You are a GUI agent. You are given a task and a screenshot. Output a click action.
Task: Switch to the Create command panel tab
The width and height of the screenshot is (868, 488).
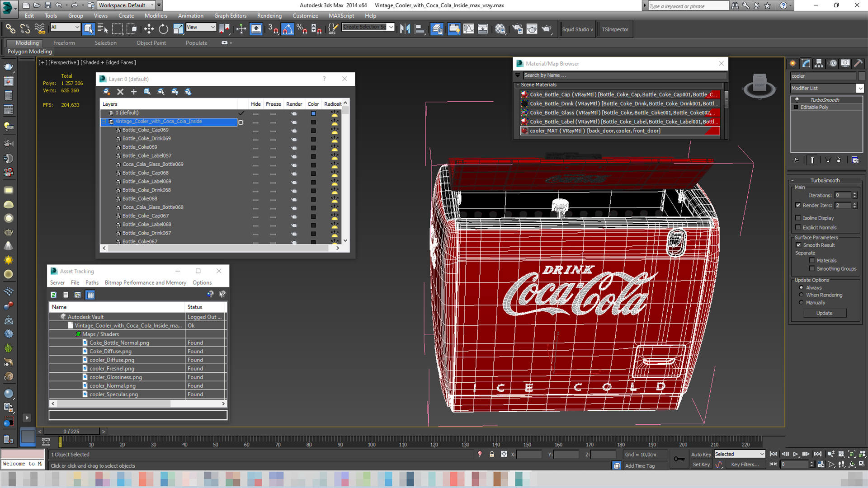[793, 63]
